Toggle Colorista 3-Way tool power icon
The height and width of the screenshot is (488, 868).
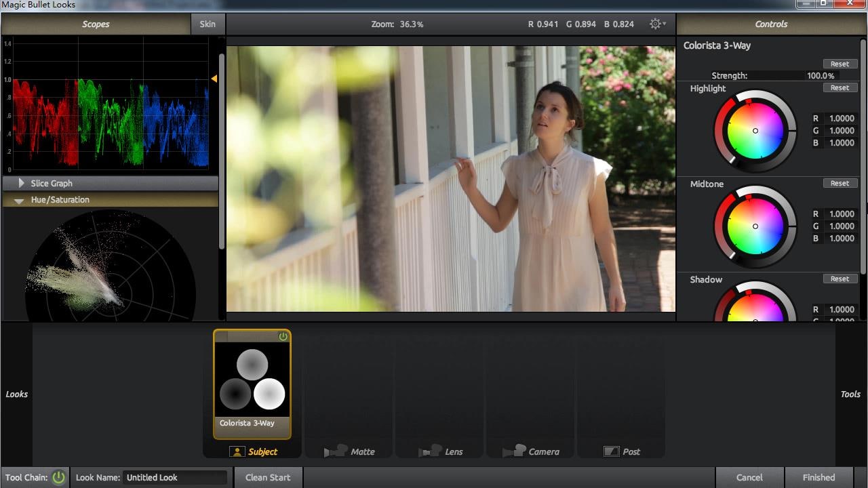click(283, 337)
